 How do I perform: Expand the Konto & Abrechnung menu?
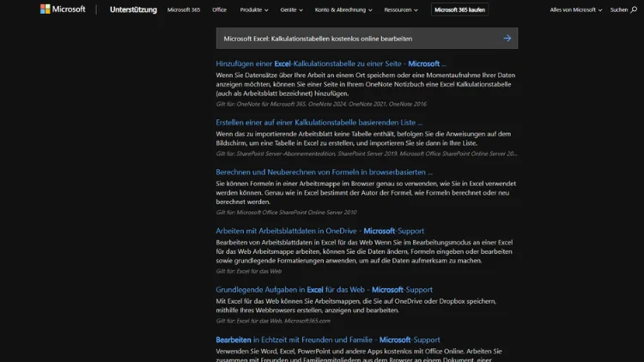[x=343, y=9]
